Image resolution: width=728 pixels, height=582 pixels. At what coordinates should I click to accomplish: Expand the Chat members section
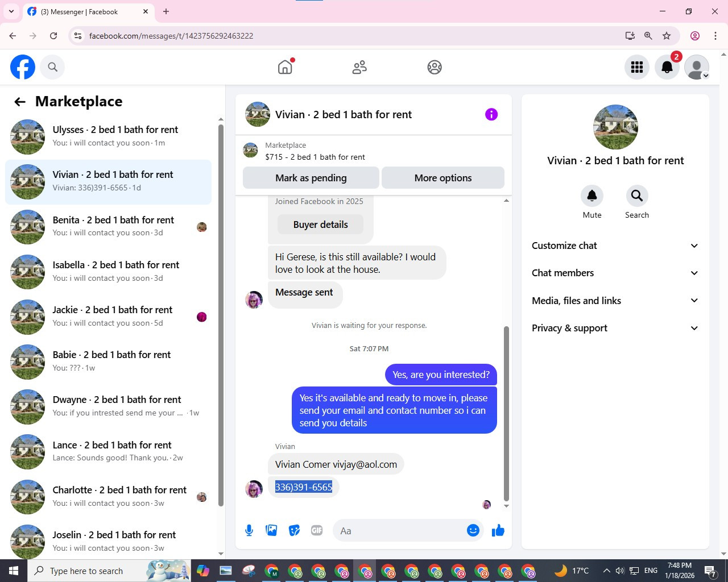615,273
